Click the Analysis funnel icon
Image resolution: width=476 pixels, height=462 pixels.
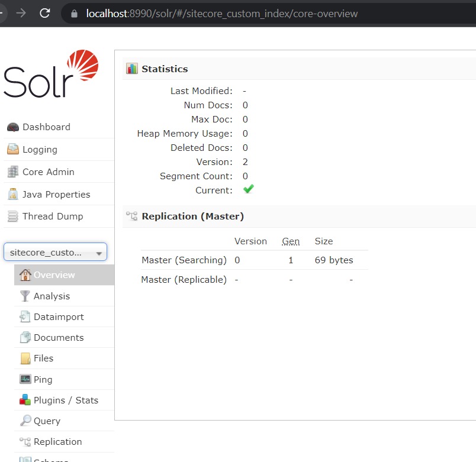tap(25, 296)
